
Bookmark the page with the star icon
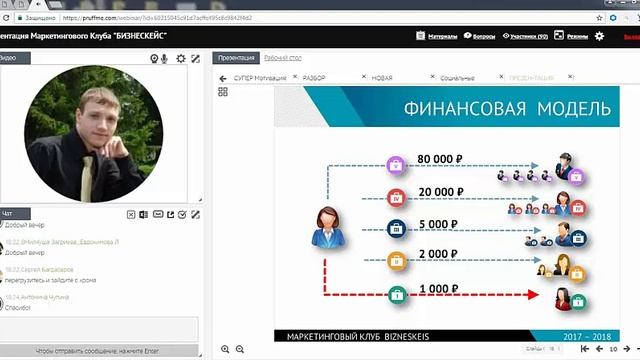point(599,18)
